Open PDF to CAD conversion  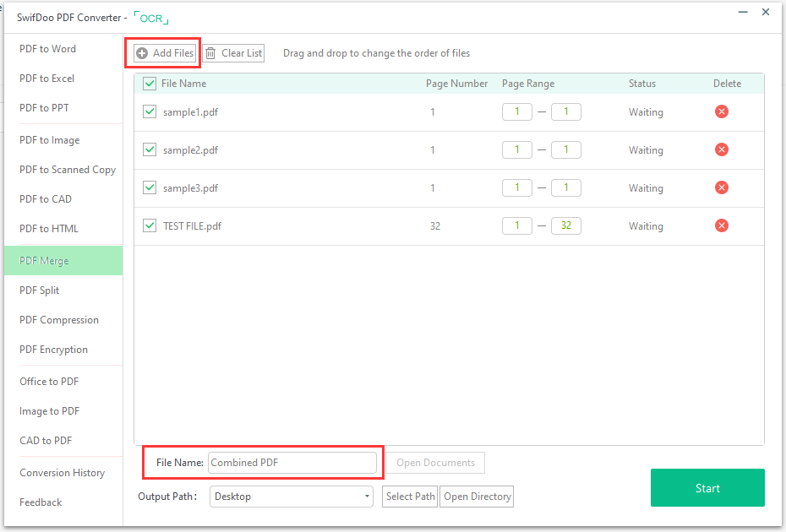[46, 199]
